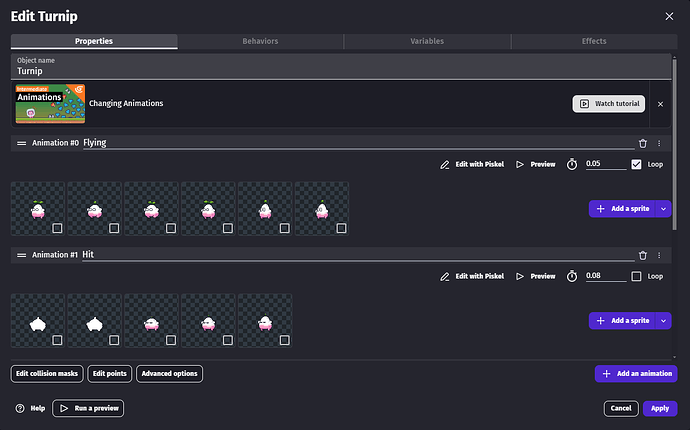
Task: Click the Apply button
Action: click(x=660, y=408)
